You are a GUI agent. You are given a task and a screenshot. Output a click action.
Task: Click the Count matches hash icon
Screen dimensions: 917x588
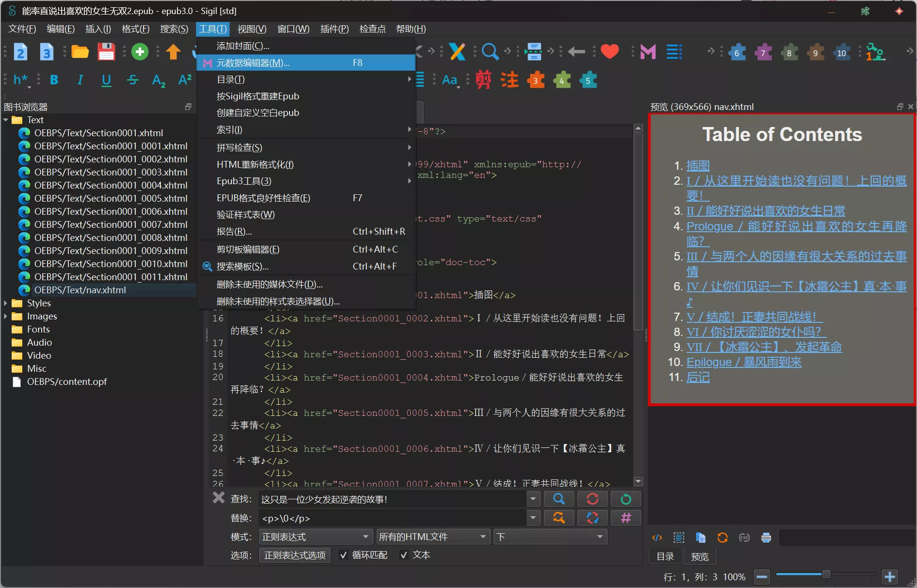(x=626, y=518)
